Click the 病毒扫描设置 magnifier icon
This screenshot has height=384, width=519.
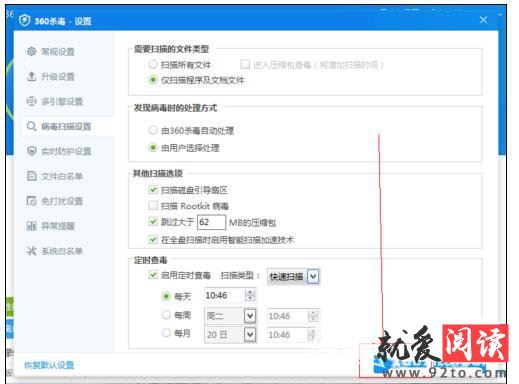pyautogui.click(x=31, y=126)
